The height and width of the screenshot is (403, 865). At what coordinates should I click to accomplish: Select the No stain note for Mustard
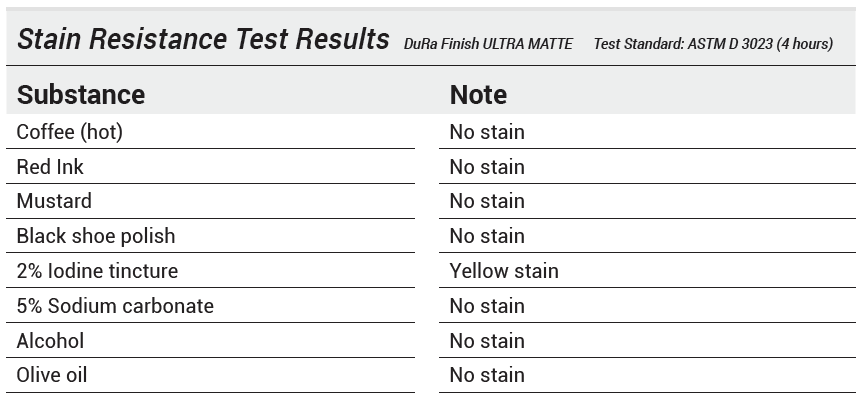pyautogui.click(x=487, y=201)
